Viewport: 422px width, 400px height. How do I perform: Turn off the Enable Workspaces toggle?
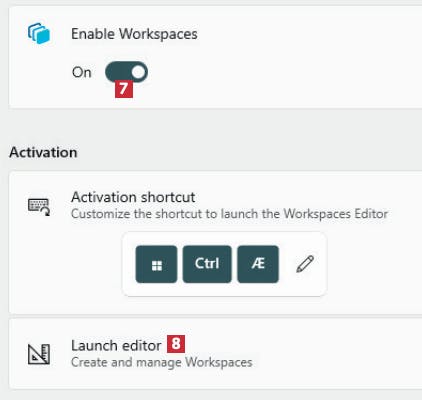coord(126,72)
